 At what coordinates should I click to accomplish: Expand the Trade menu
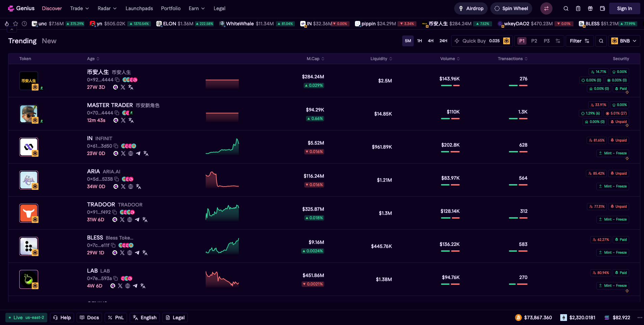79,8
